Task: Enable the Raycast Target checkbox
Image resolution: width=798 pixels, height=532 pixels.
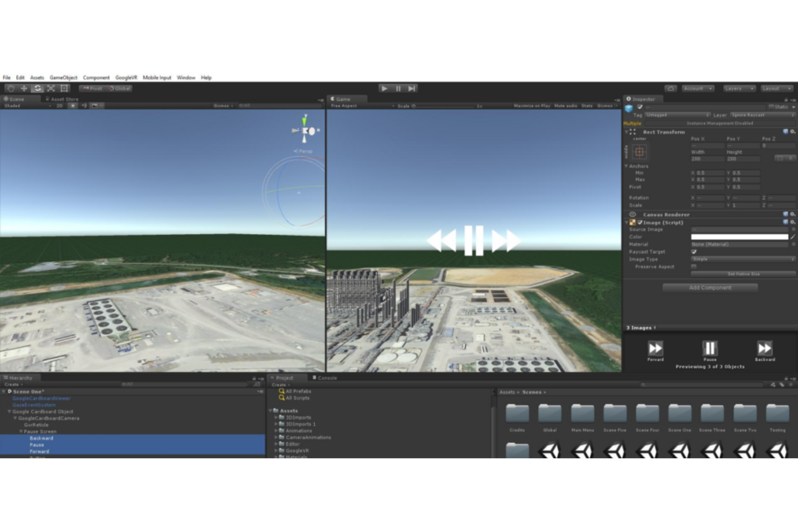Action: click(694, 252)
